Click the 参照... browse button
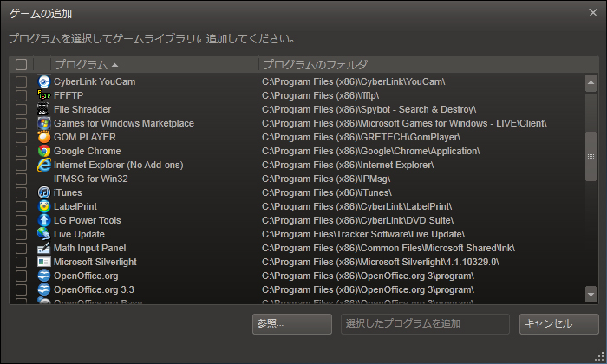 click(x=292, y=324)
